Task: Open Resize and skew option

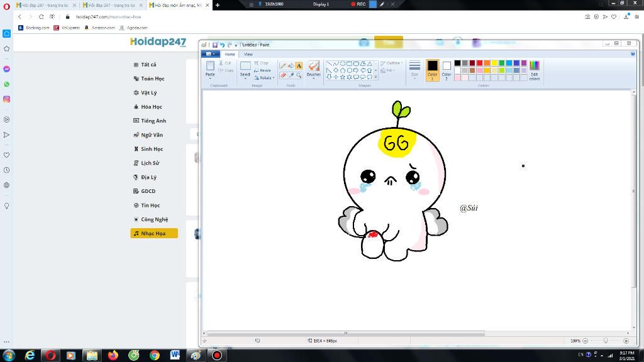Action: click(x=262, y=70)
